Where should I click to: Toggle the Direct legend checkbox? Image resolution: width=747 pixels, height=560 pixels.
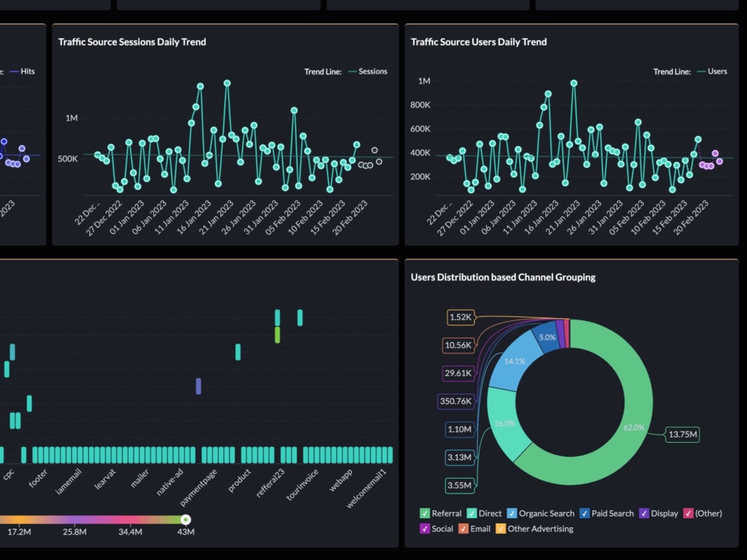coord(471,514)
